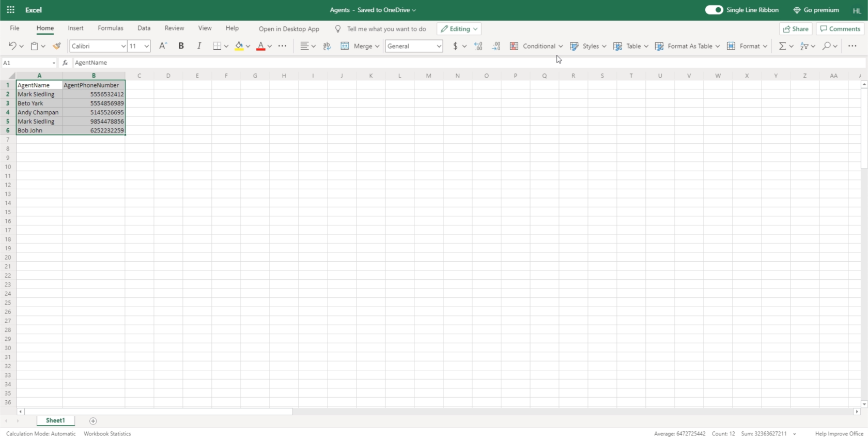Image resolution: width=868 pixels, height=437 pixels.
Task: Select the Sheet1 tab
Action: 55,420
